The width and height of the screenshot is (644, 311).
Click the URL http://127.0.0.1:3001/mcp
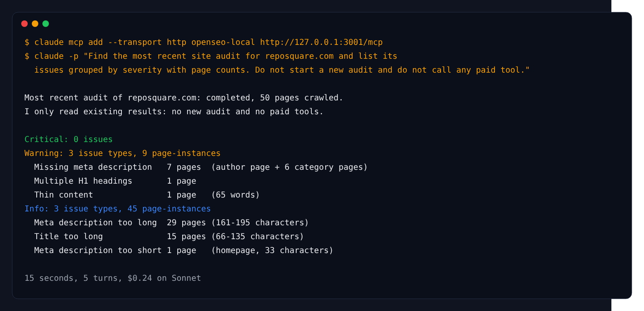coord(321,42)
